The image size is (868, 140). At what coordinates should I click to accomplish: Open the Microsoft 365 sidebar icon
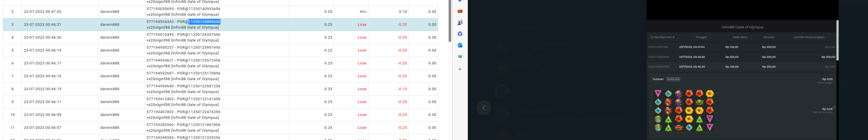click(460, 34)
